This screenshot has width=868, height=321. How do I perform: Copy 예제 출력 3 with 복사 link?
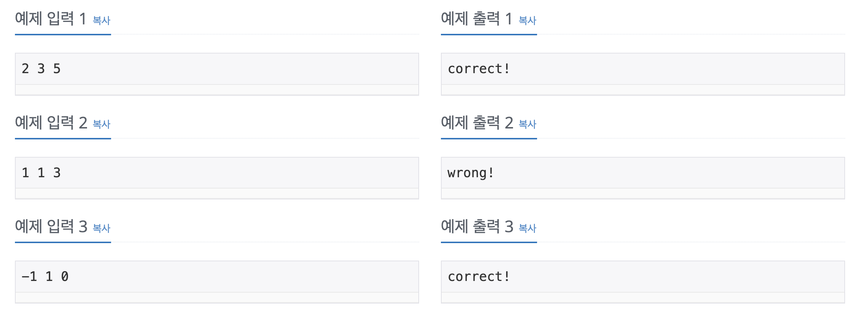(527, 228)
